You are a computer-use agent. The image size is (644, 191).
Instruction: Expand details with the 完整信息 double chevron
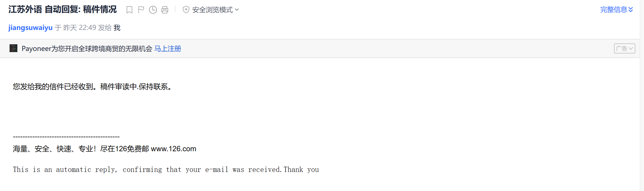click(x=631, y=10)
